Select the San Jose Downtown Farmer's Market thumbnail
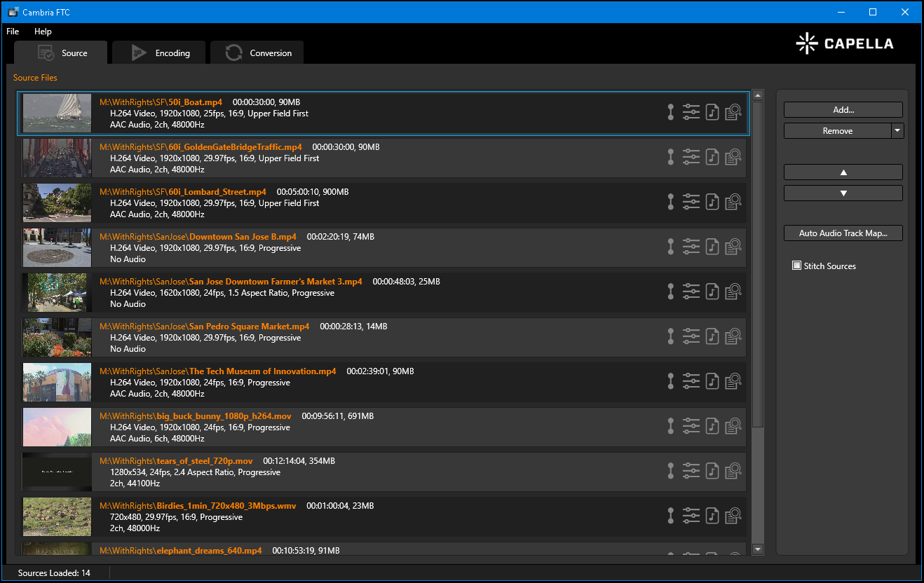924x583 pixels. (x=57, y=292)
